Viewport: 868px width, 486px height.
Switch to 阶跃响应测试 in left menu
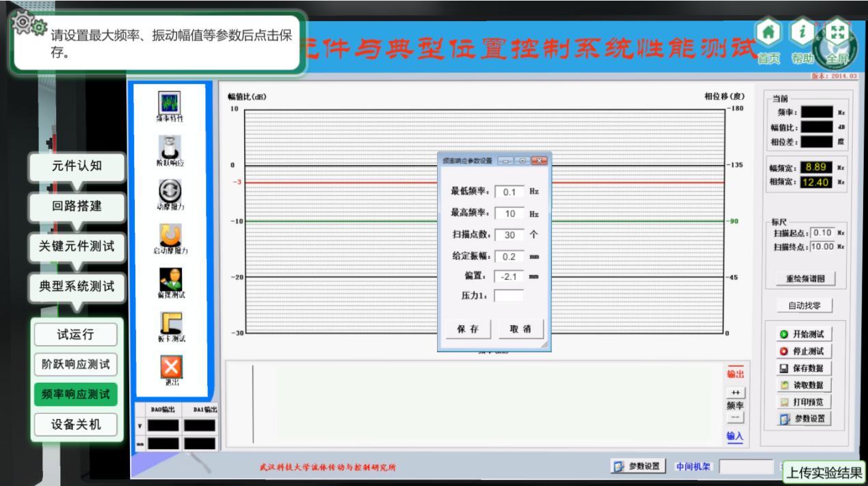tap(75, 365)
